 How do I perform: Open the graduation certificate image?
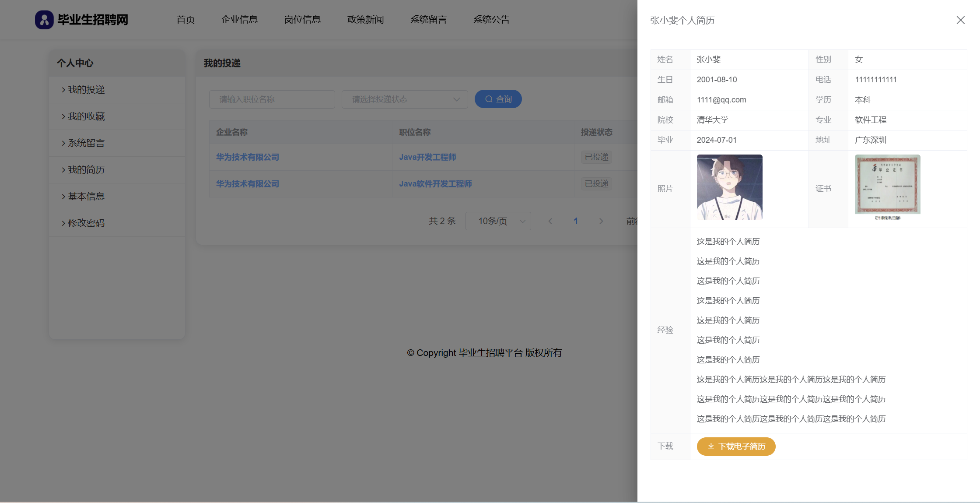[887, 186]
